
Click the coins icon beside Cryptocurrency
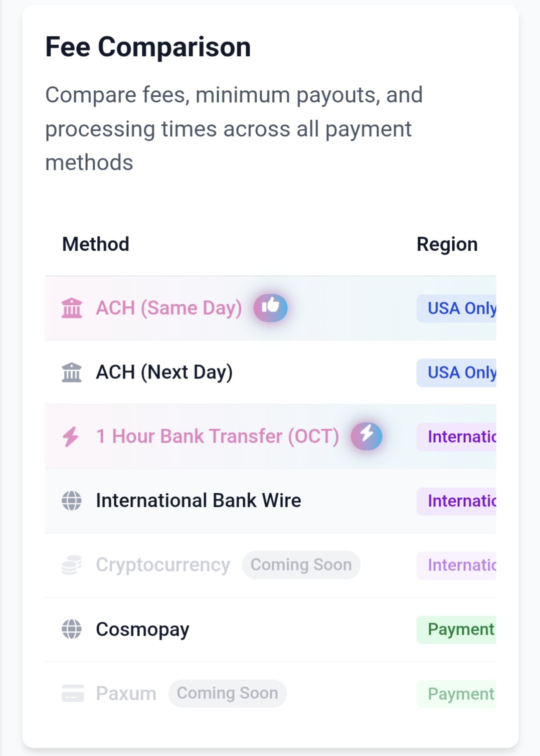coord(72,565)
